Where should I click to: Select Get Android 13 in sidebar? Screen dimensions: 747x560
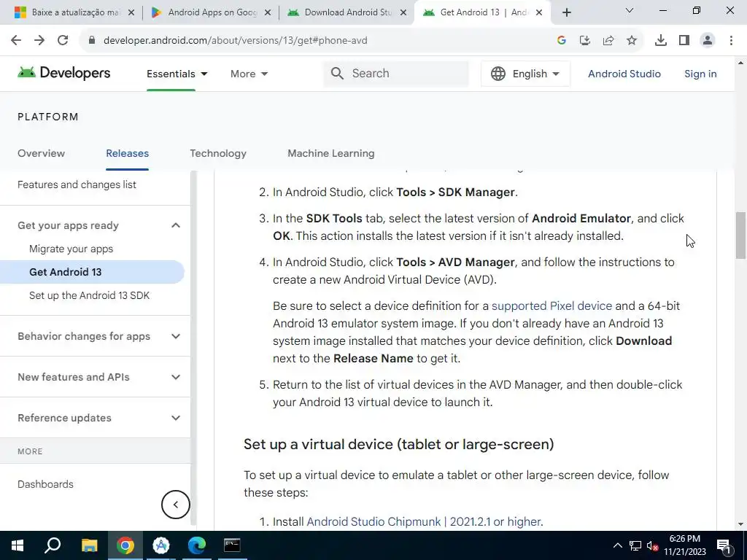pyautogui.click(x=92, y=272)
